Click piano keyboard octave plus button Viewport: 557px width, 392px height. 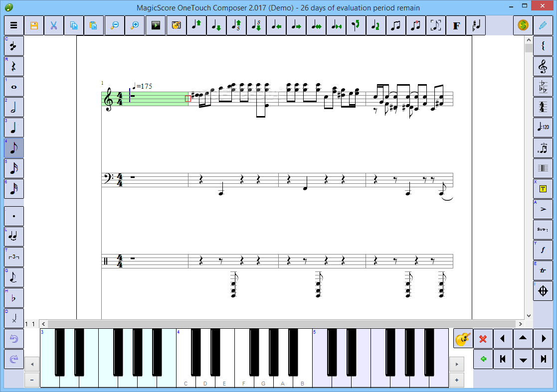pyautogui.click(x=457, y=380)
